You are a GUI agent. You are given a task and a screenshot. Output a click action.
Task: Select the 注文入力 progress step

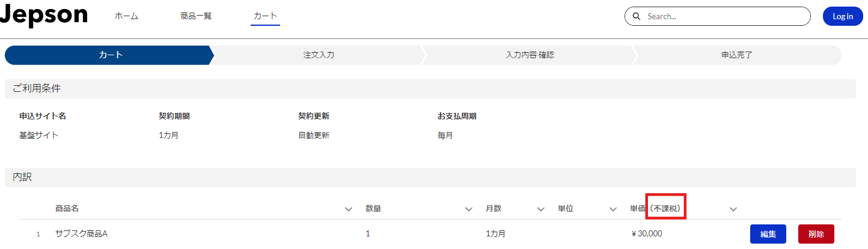click(319, 55)
